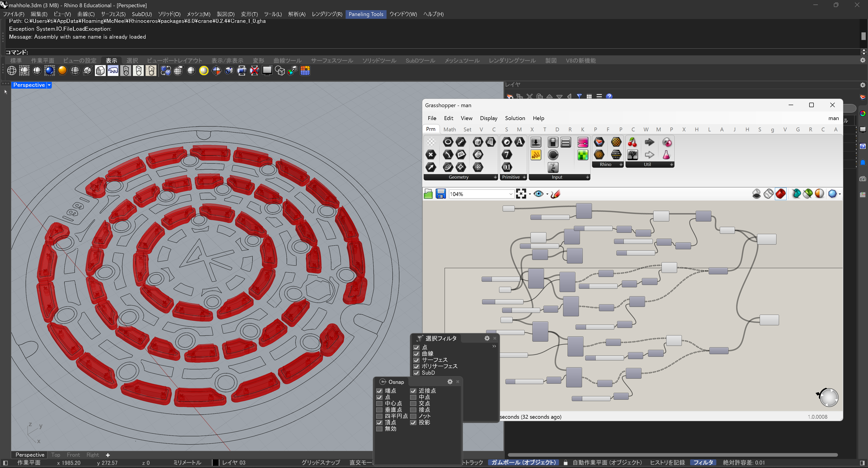This screenshot has height=468, width=868.
Task: Save Grasshopper document with floppy icon
Action: [441, 194]
